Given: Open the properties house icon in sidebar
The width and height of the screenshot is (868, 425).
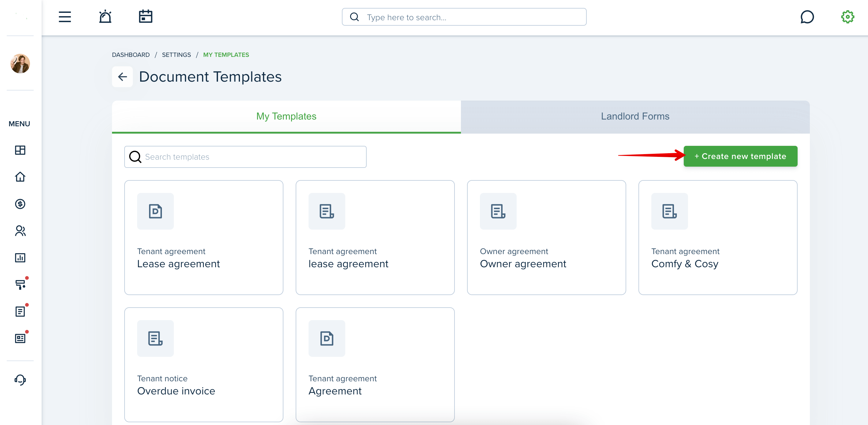Looking at the screenshot, I should (x=20, y=177).
